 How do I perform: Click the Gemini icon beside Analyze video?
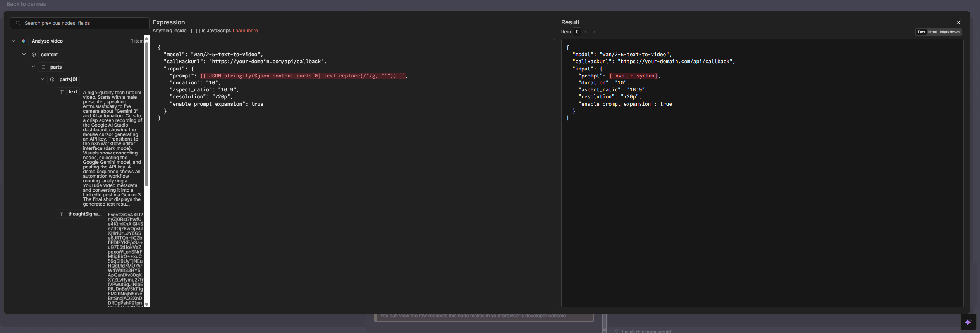24,41
